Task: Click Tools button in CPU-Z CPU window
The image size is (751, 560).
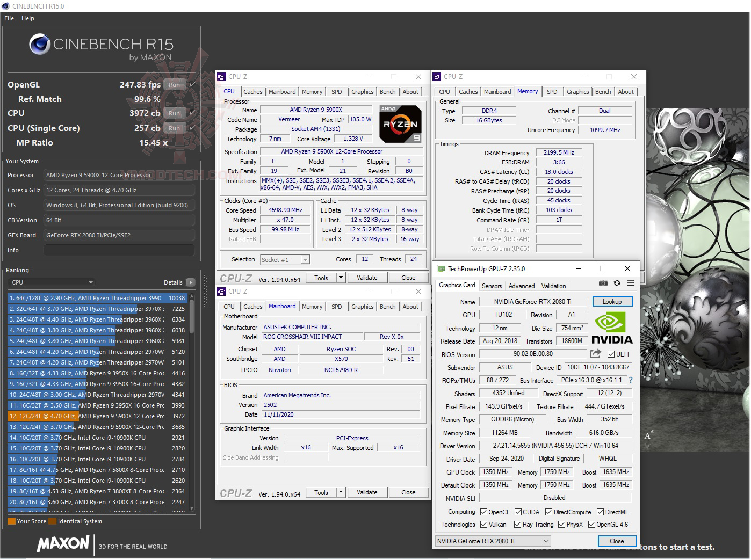Action: 321,278
